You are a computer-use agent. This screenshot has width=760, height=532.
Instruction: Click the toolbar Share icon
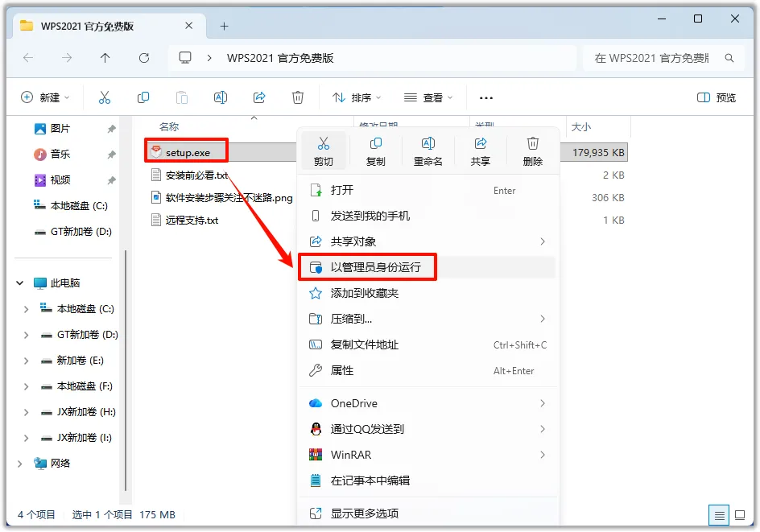(259, 97)
